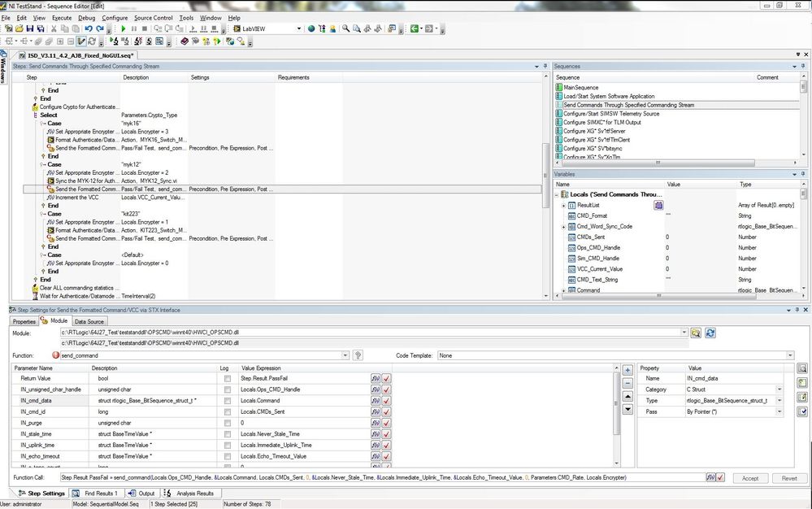Open the Pass By Pointer dropdown

779,411
